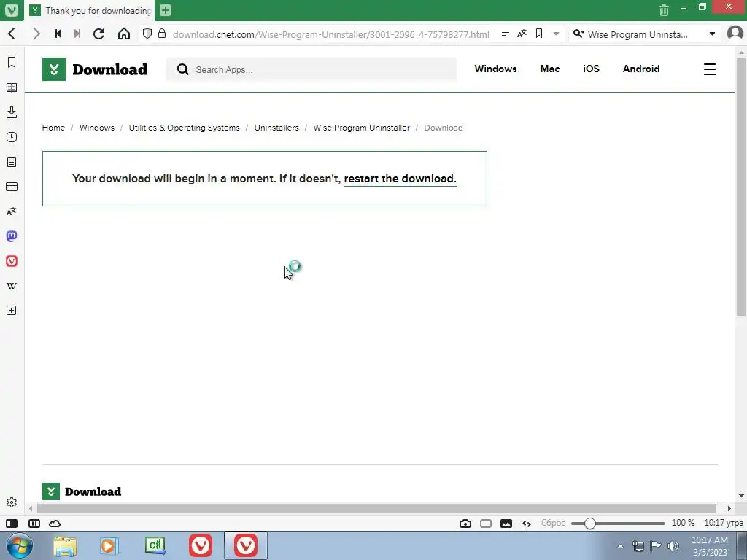Open Bookmarks panel in sidebar

click(12, 63)
